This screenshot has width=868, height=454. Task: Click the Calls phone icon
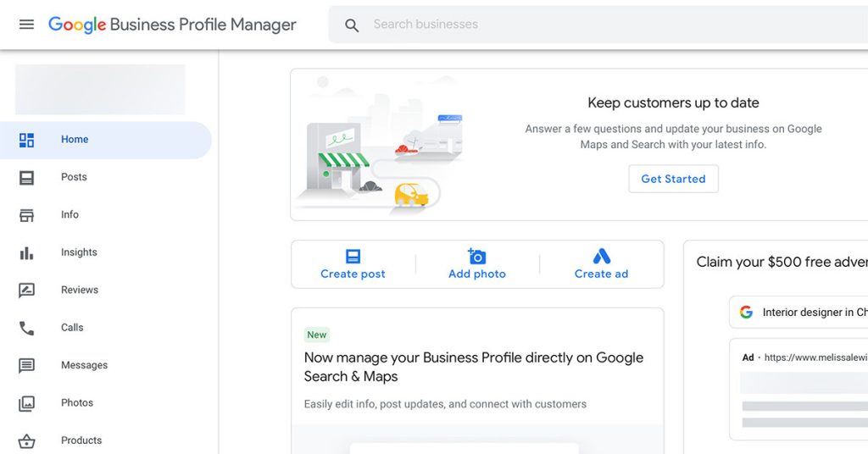click(26, 328)
